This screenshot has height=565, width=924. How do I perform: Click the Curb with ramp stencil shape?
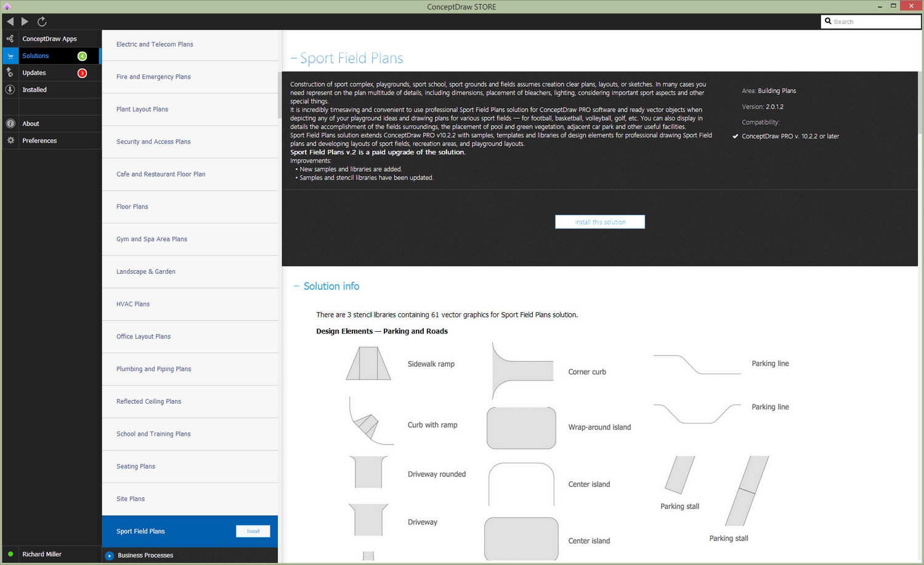(x=371, y=421)
